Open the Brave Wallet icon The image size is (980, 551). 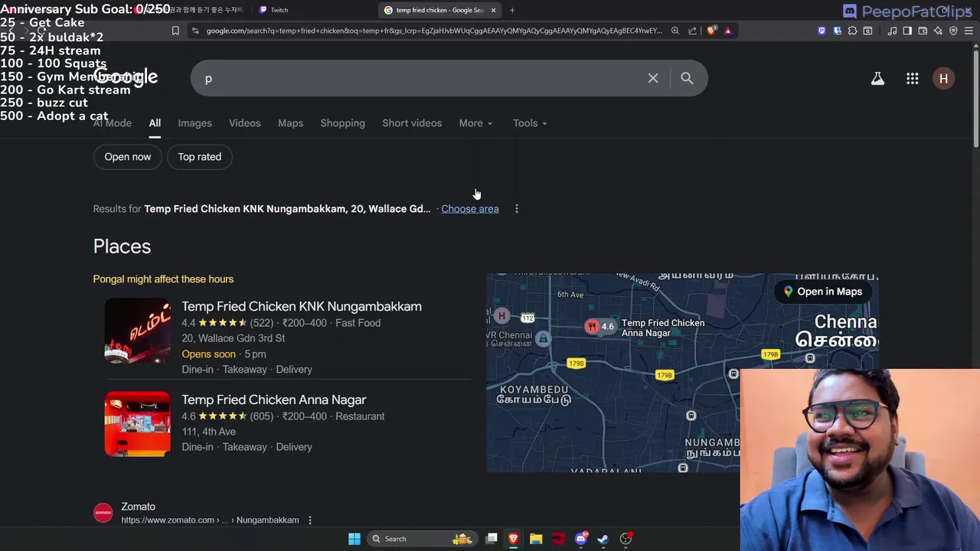(923, 31)
